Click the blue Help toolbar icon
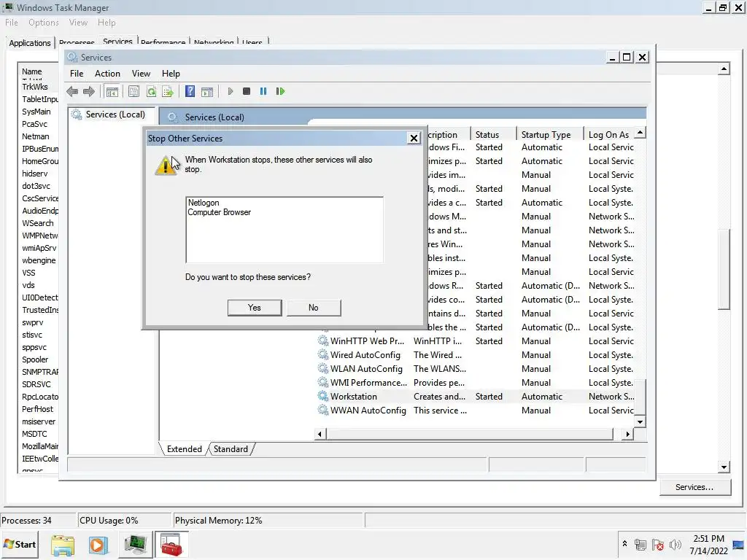 (x=190, y=91)
